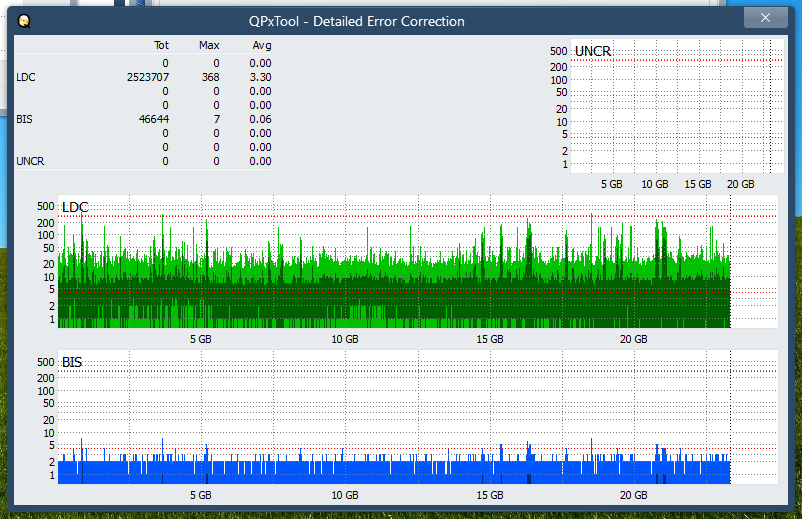Click the BIS max value 7
The width and height of the screenshot is (802, 519).
[217, 119]
